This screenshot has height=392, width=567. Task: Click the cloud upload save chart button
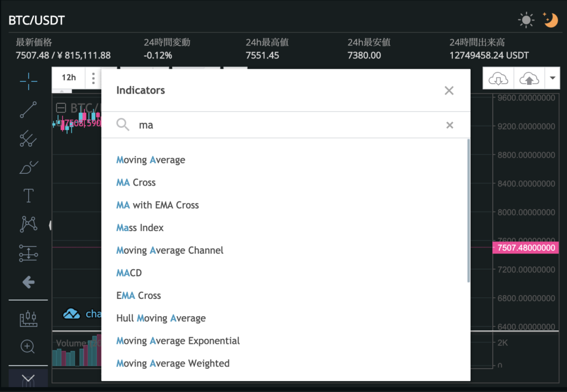[x=529, y=78]
